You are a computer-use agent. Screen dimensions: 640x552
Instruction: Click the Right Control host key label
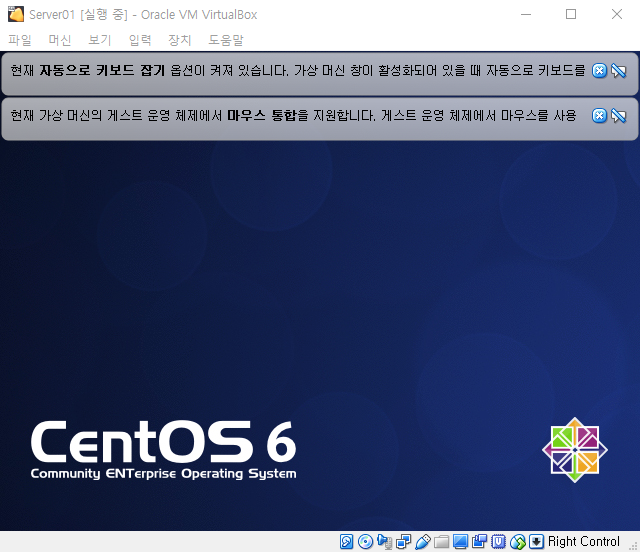tap(584, 541)
